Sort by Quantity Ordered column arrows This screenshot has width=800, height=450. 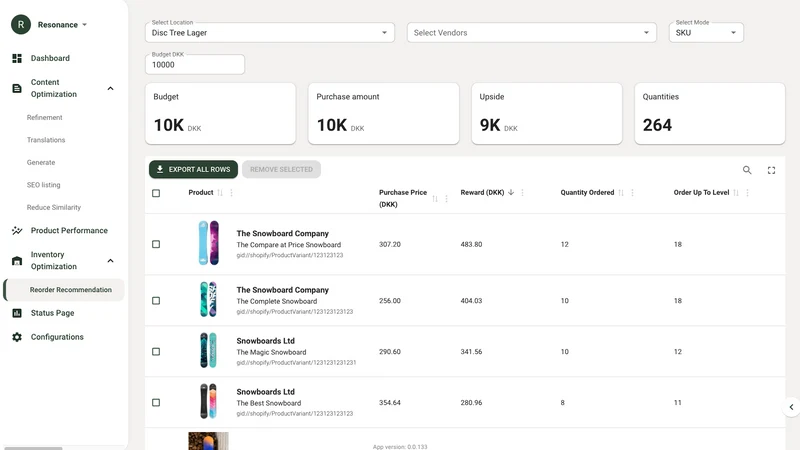621,193
